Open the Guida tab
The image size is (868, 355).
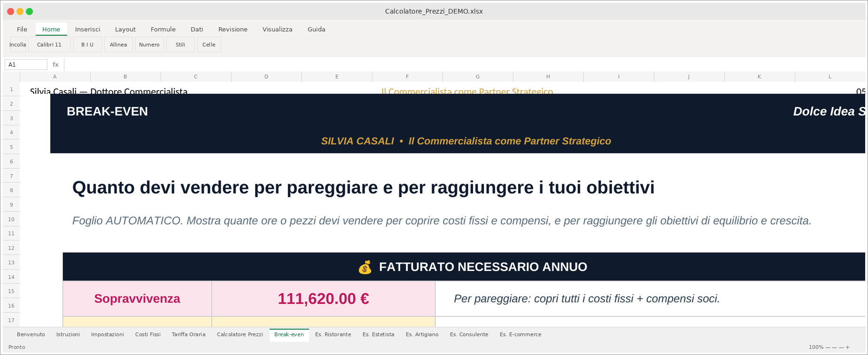(317, 29)
